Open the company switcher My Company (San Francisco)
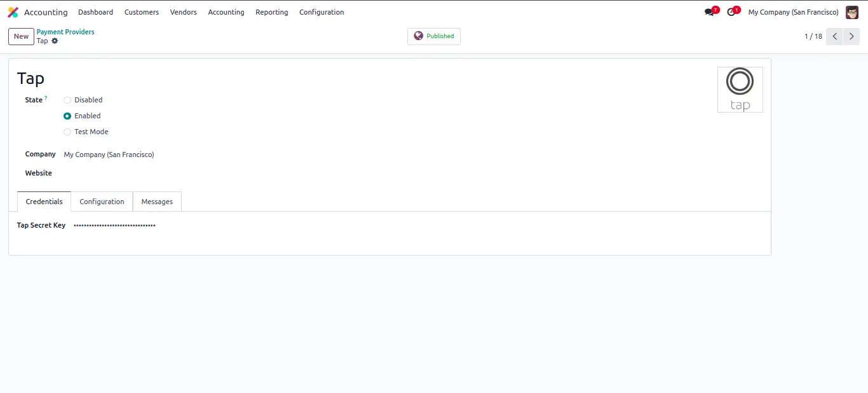 tap(793, 12)
